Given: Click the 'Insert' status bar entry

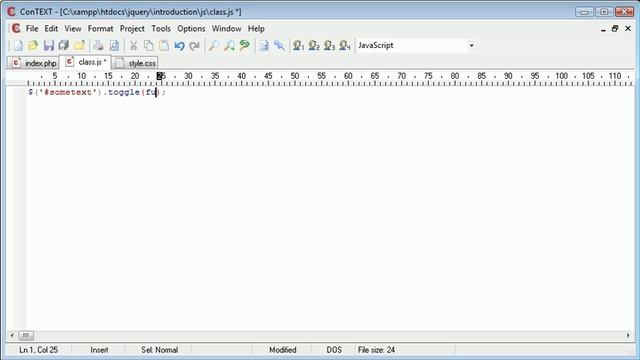Looking at the screenshot, I should pyautogui.click(x=99, y=350).
